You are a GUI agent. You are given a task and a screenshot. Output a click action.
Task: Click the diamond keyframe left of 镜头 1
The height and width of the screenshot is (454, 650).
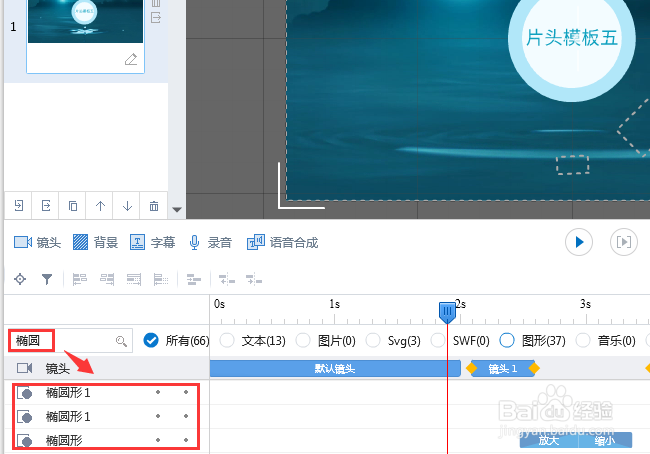click(x=471, y=368)
